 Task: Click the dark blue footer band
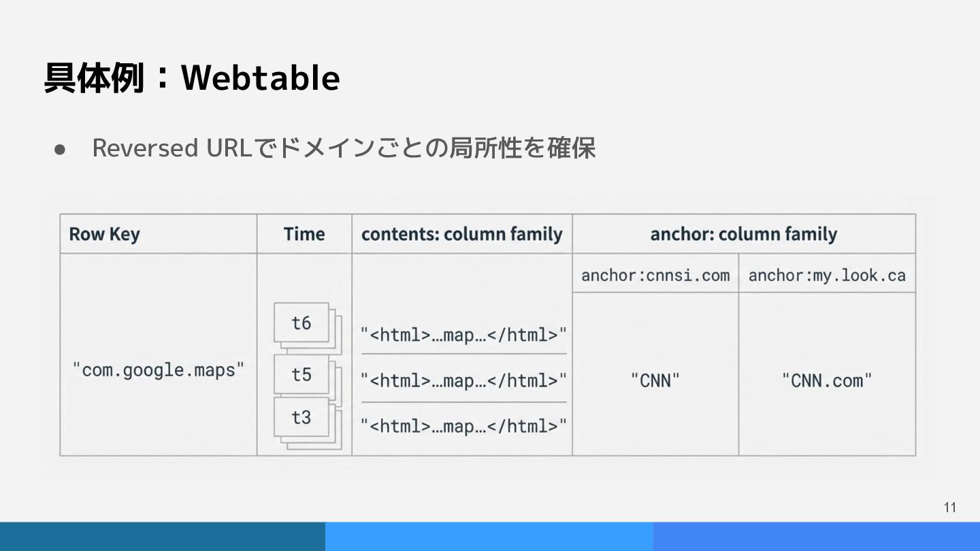tap(162, 536)
